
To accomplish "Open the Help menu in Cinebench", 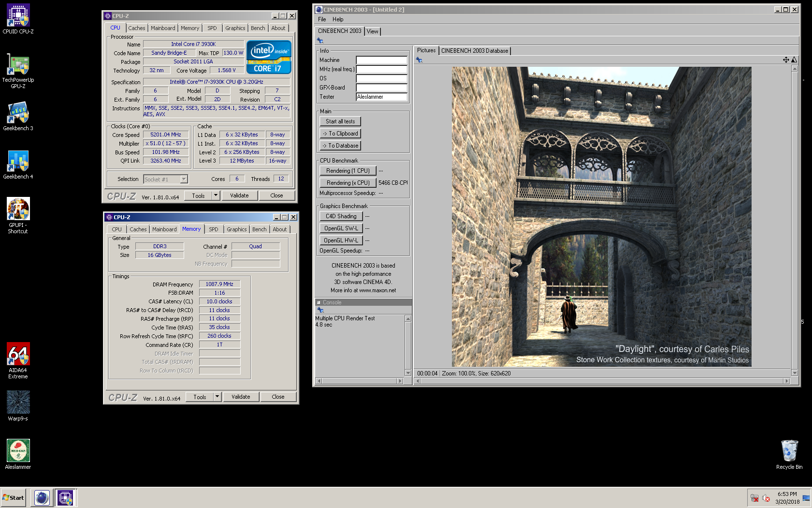I will (338, 19).
